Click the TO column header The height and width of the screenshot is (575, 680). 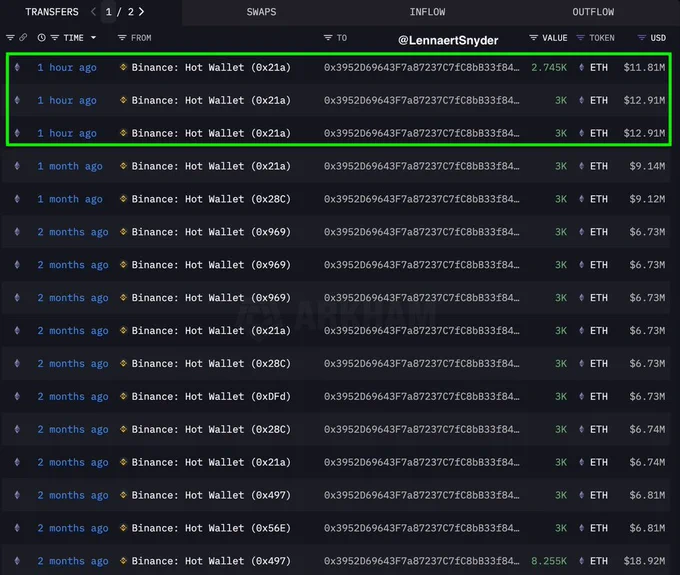[x=342, y=38]
